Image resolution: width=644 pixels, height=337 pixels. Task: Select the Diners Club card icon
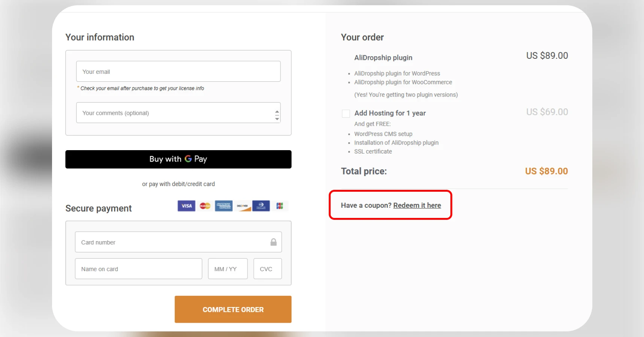coord(261,206)
